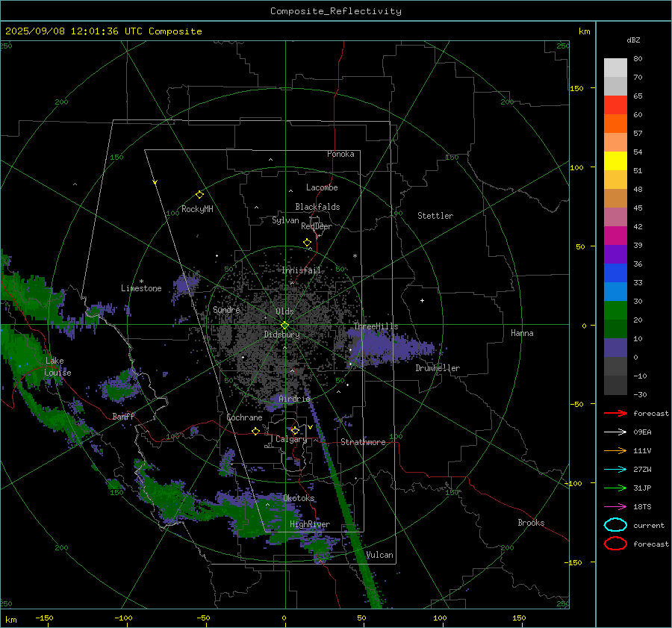Viewport: 672px width, 628px height.
Task: Click the ThreeHills town label
Action: coord(376,326)
